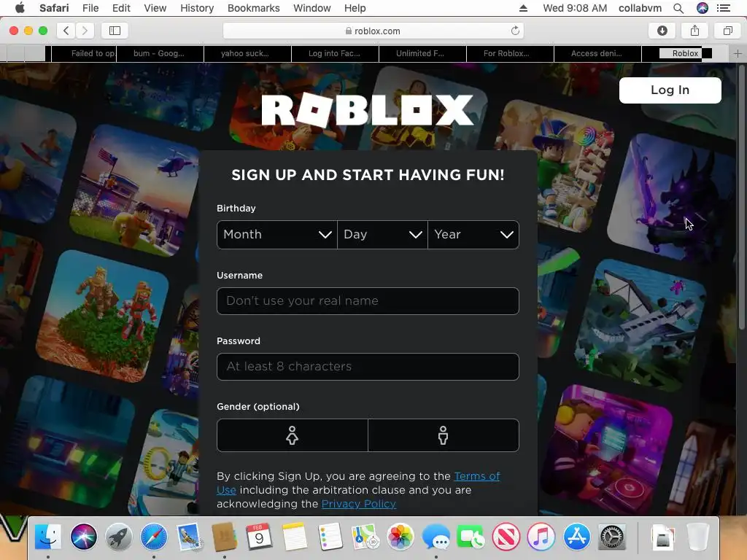Go back with Safari back arrow
The image size is (747, 560).
click(66, 31)
